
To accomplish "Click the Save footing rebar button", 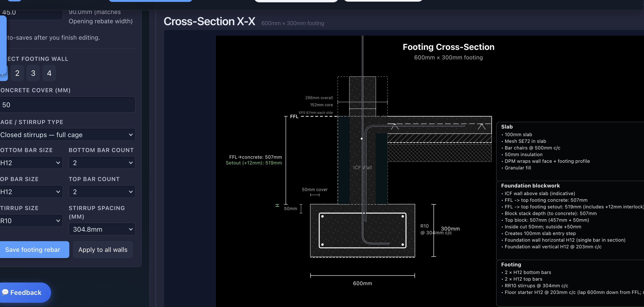I will (34, 249).
